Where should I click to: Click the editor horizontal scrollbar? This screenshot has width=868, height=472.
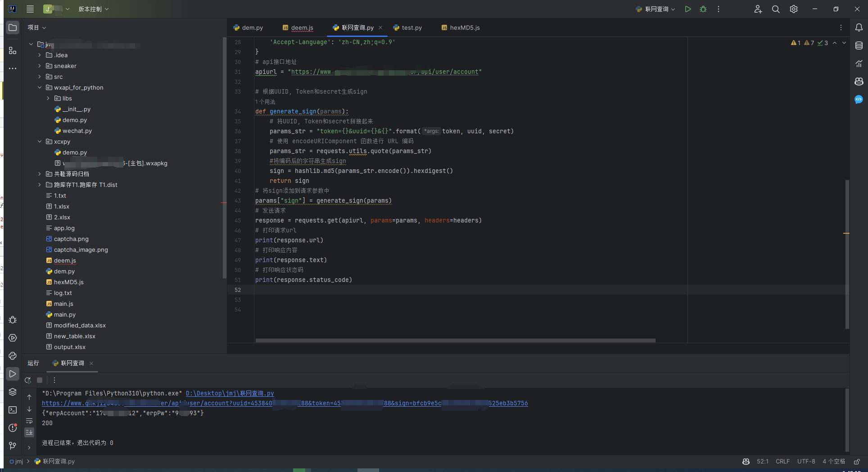[x=455, y=340]
